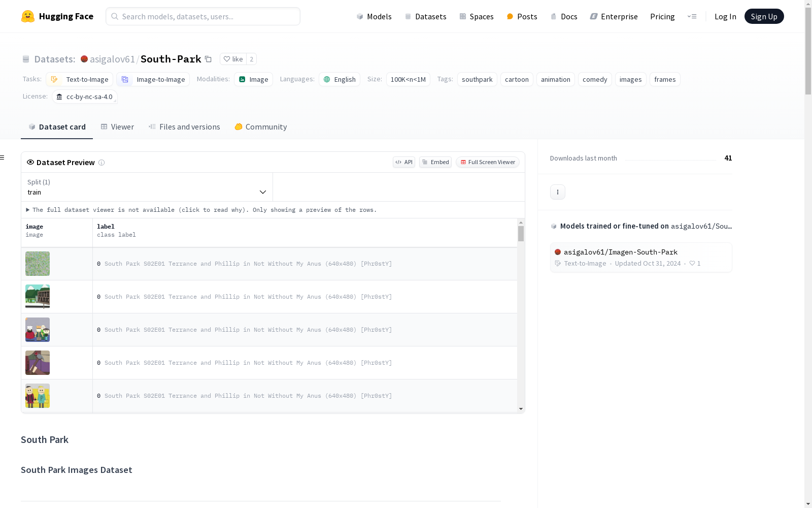This screenshot has height=508, width=812.
Task: Open Posts from the top navigation
Action: (x=522, y=16)
